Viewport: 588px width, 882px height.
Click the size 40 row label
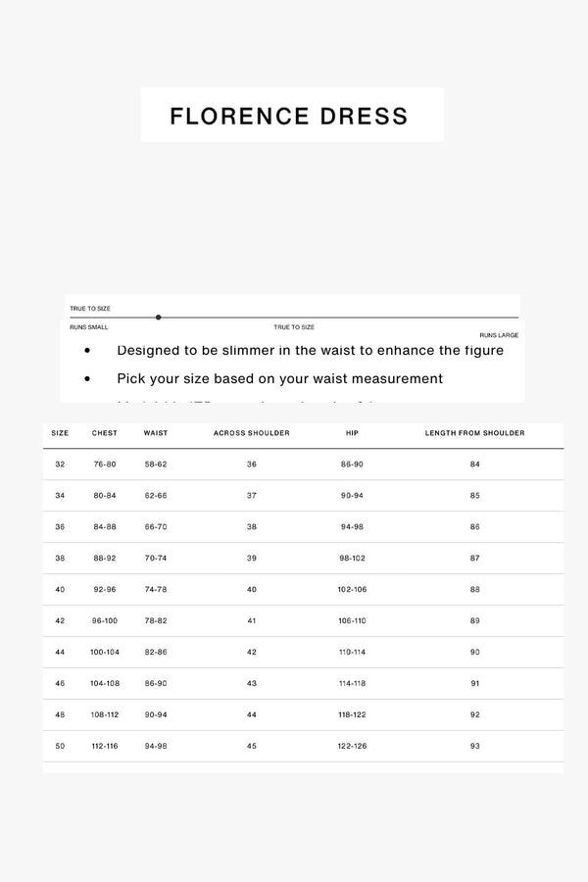(x=61, y=589)
